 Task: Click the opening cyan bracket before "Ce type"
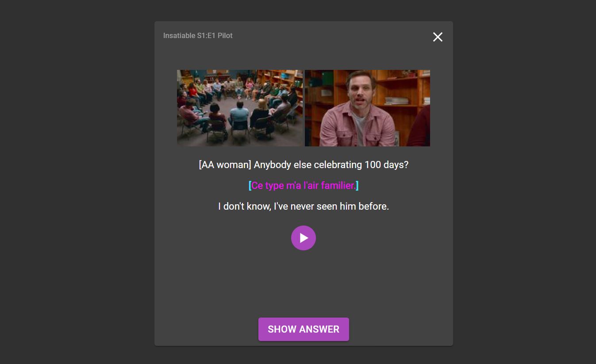point(250,186)
